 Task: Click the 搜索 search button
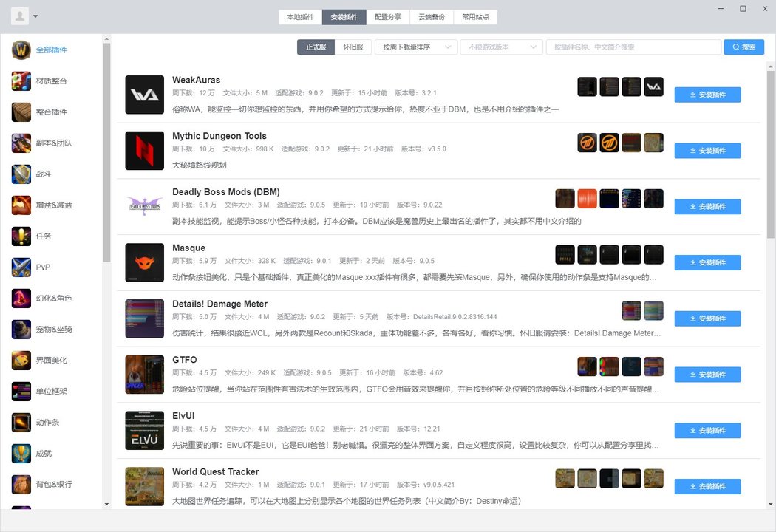point(743,47)
